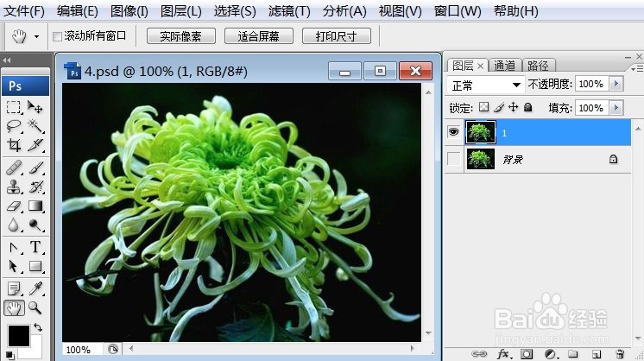Select the History Brush tool
Image resolution: width=644 pixels, height=361 pixels.
point(35,187)
